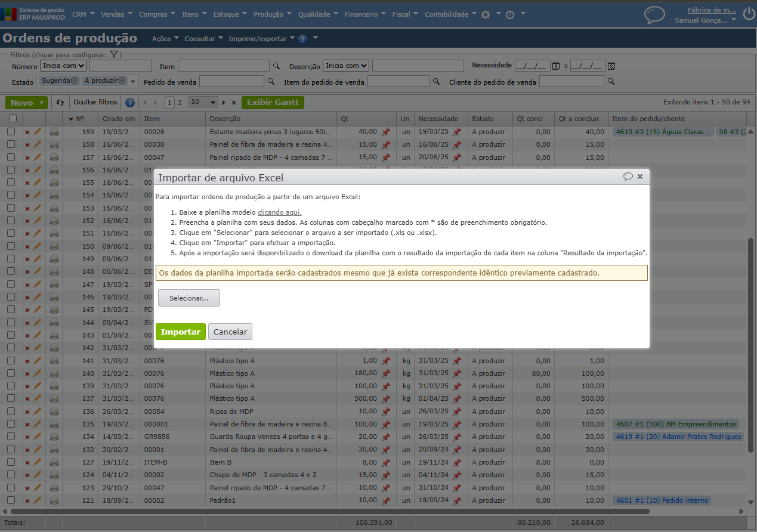Open the settings gear menu
The image size is (757, 532).
486,15
